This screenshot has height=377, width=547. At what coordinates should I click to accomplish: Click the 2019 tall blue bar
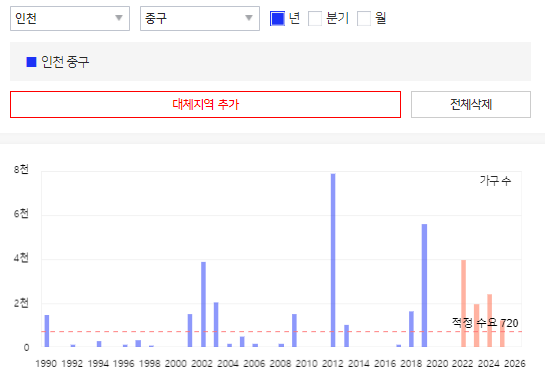pyautogui.click(x=424, y=286)
